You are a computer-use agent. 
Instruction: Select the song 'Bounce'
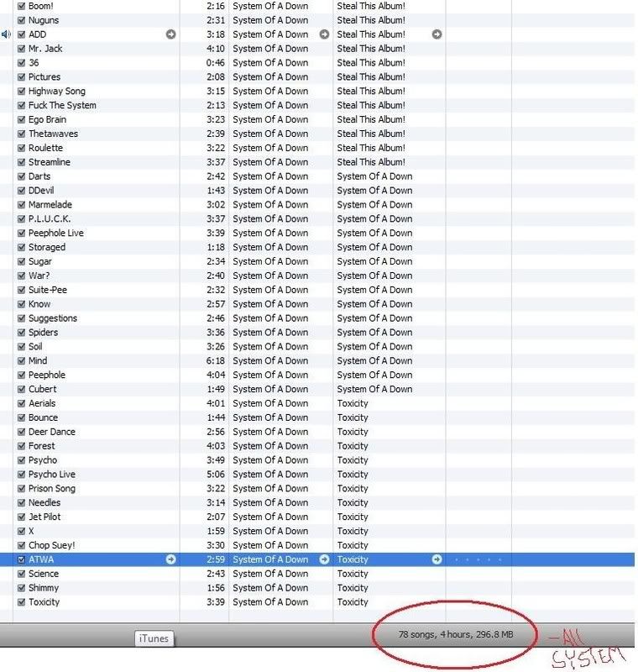pos(43,417)
